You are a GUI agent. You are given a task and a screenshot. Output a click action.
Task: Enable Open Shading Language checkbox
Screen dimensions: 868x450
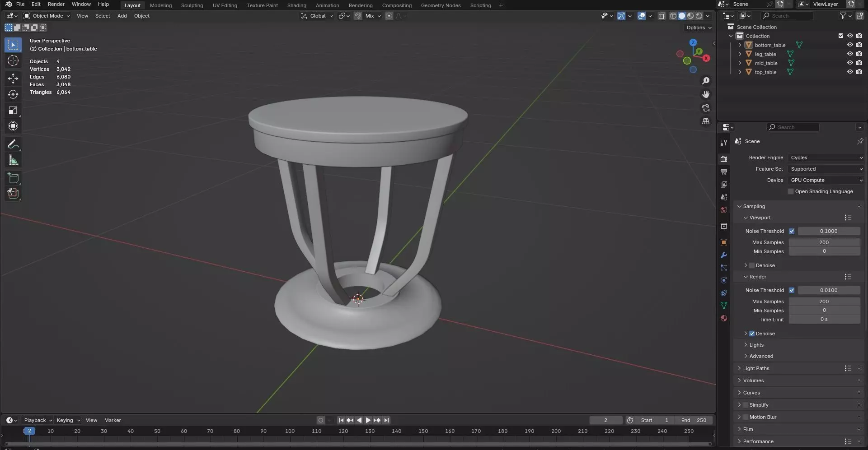(x=791, y=191)
